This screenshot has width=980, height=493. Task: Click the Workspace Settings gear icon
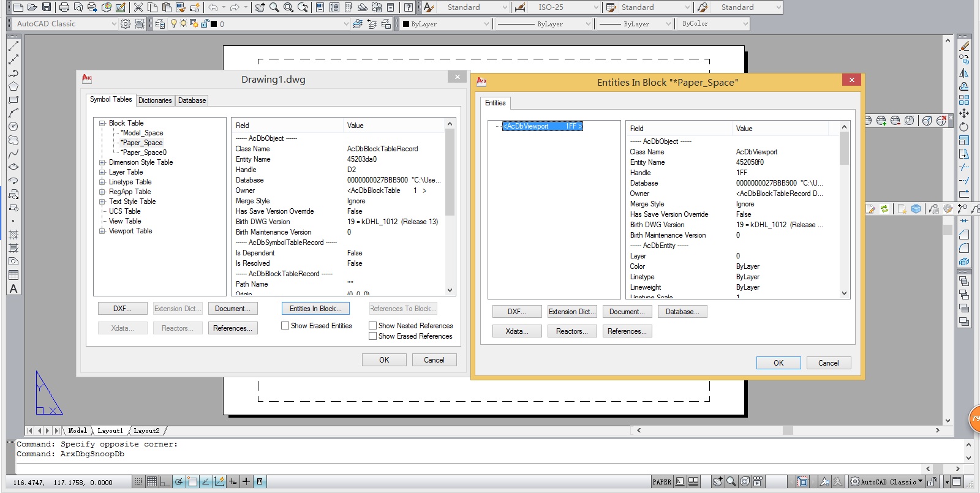coord(126,24)
